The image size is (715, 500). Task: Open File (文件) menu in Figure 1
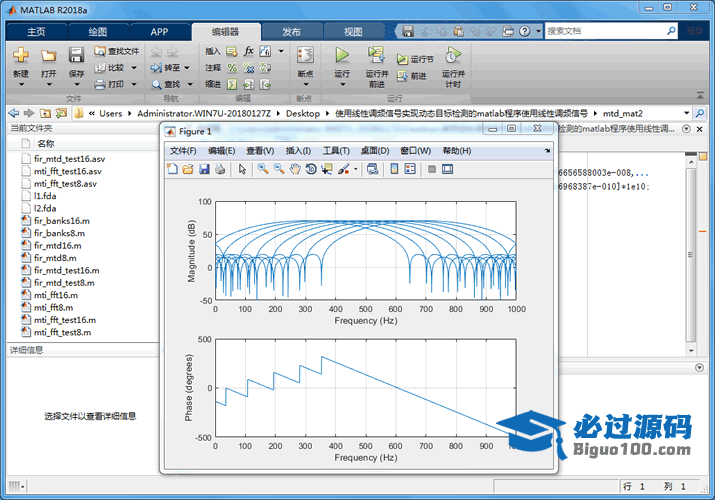(x=183, y=151)
